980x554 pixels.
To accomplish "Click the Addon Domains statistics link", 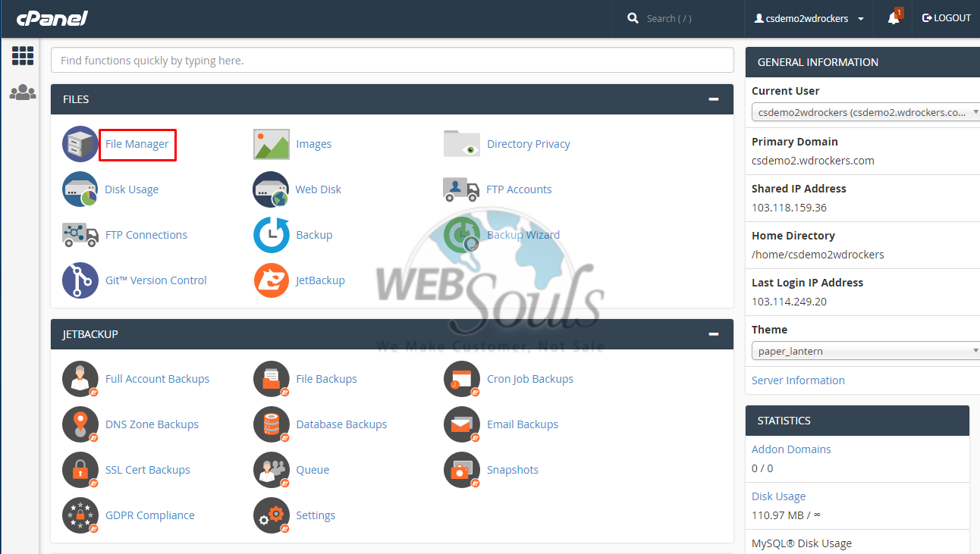I will coord(791,449).
